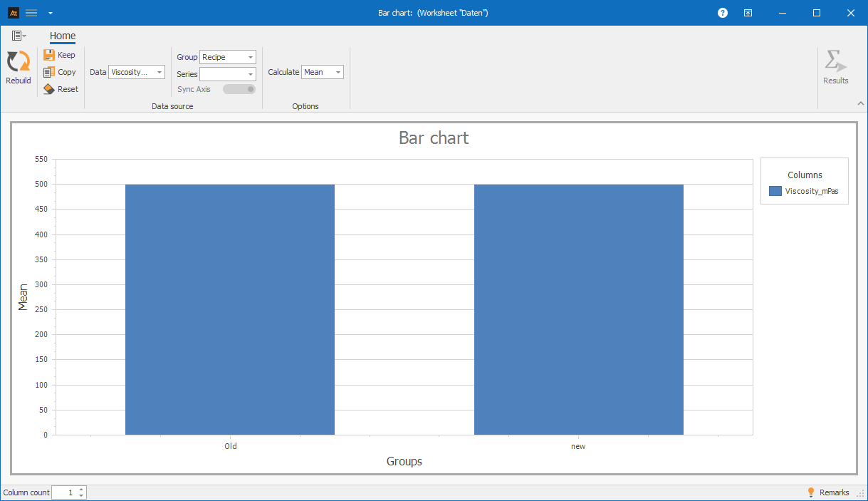Click the Viscosity_mPas legend color swatch

(x=775, y=191)
